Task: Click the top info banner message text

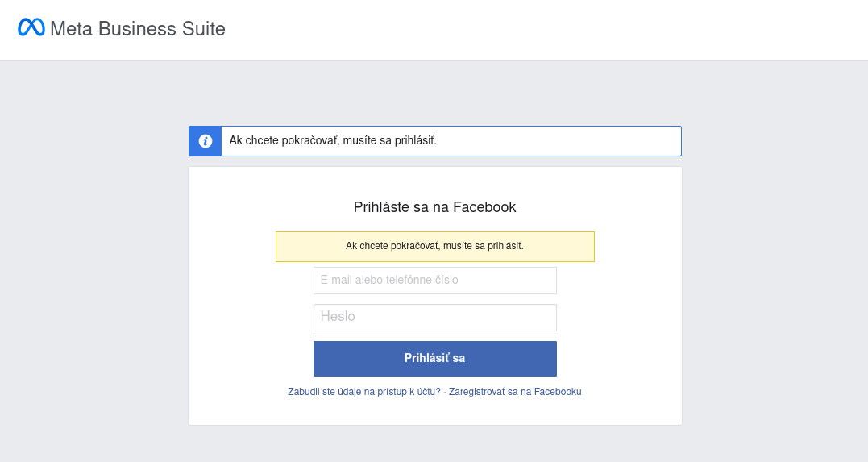Action: pyautogui.click(x=333, y=141)
